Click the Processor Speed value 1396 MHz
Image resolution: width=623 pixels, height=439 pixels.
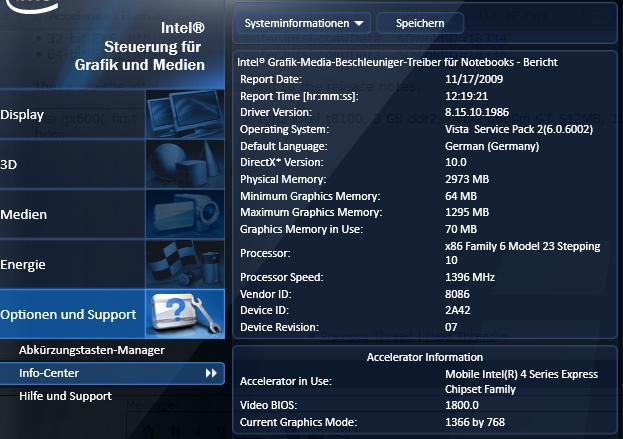(470, 277)
